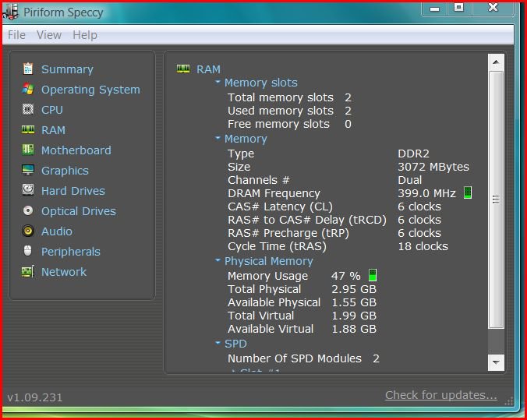Click the Summary clipboard icon

pyautogui.click(x=28, y=69)
